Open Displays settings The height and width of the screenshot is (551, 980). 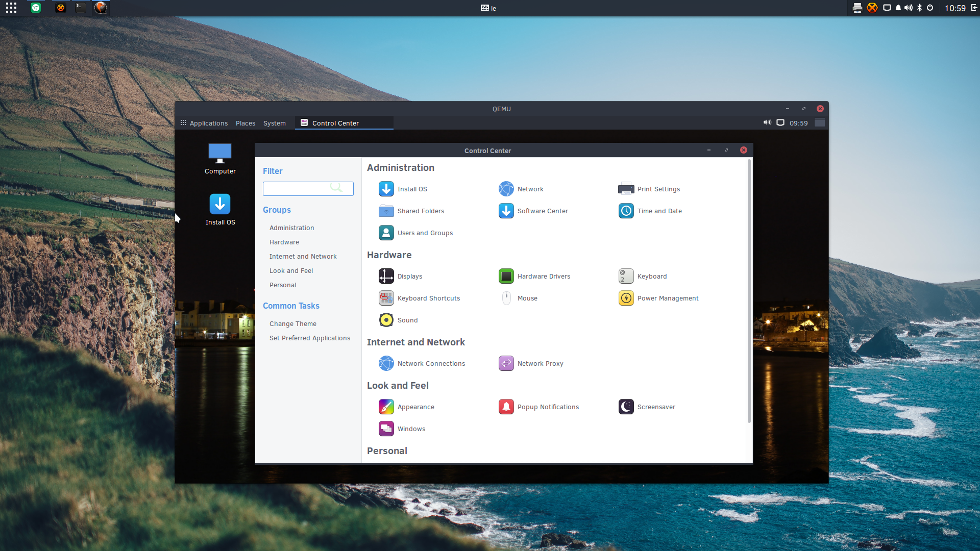coord(400,276)
